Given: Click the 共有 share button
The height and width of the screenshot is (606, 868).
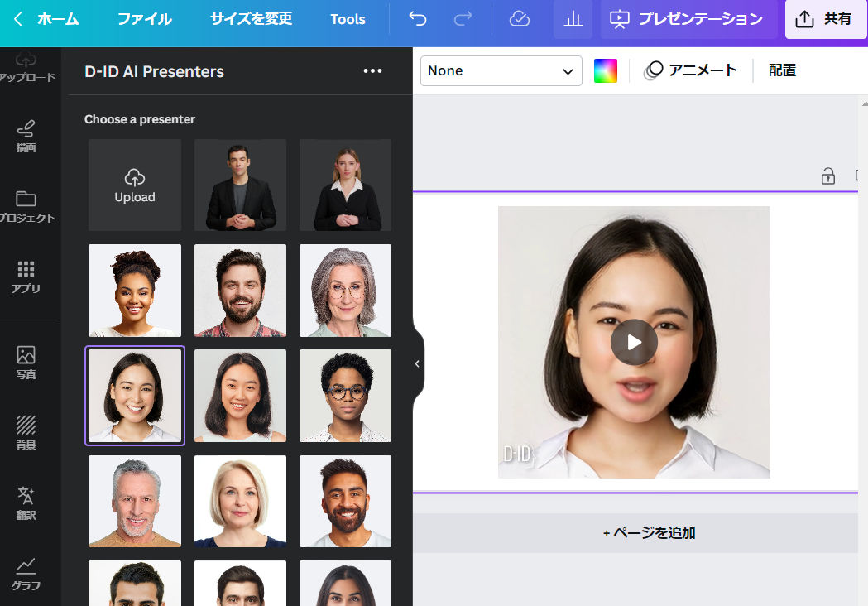Looking at the screenshot, I should (825, 19).
